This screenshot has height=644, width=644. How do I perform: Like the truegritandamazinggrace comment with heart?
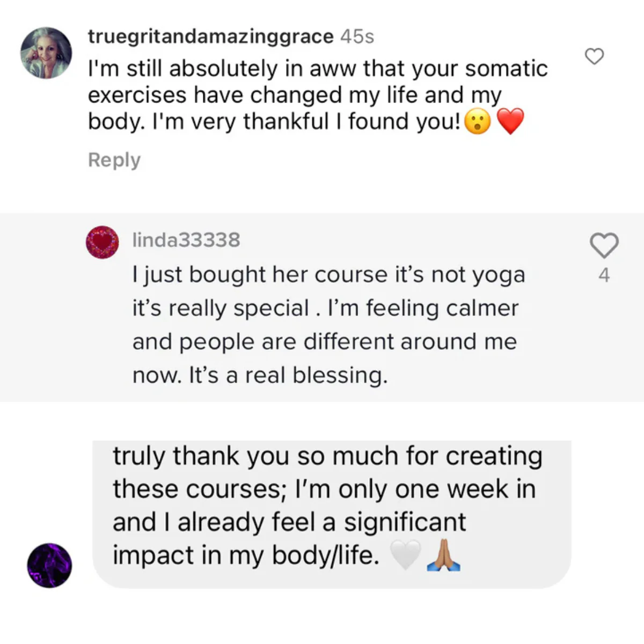pos(594,56)
